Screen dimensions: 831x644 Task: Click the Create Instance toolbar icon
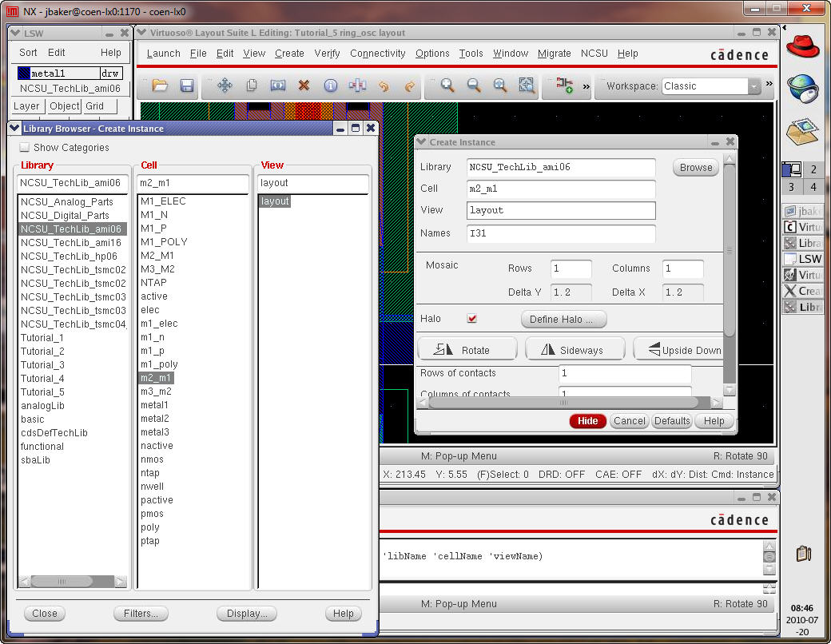point(565,85)
